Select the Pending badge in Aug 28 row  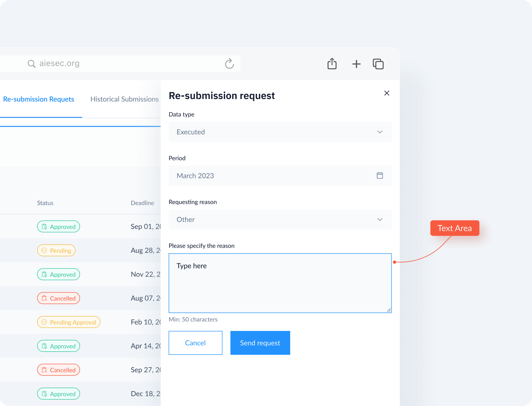click(x=56, y=250)
